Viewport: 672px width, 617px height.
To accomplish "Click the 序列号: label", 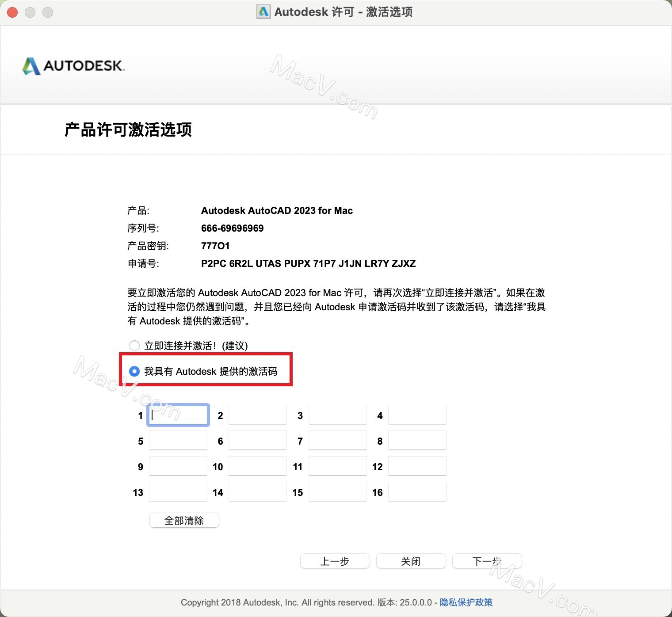I will pos(143,228).
